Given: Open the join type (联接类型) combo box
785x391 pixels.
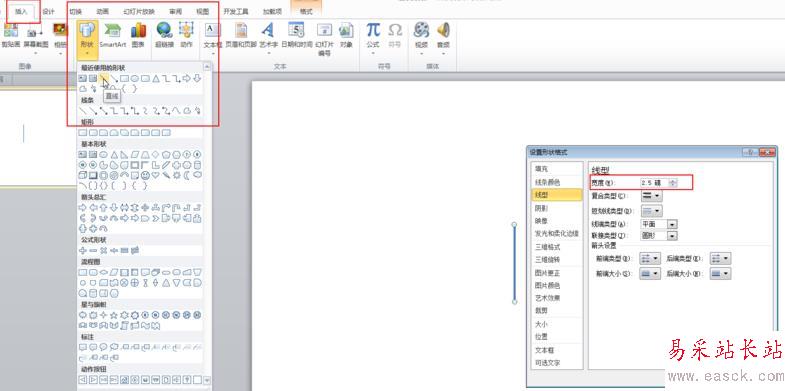Looking at the screenshot, I should (x=659, y=236).
